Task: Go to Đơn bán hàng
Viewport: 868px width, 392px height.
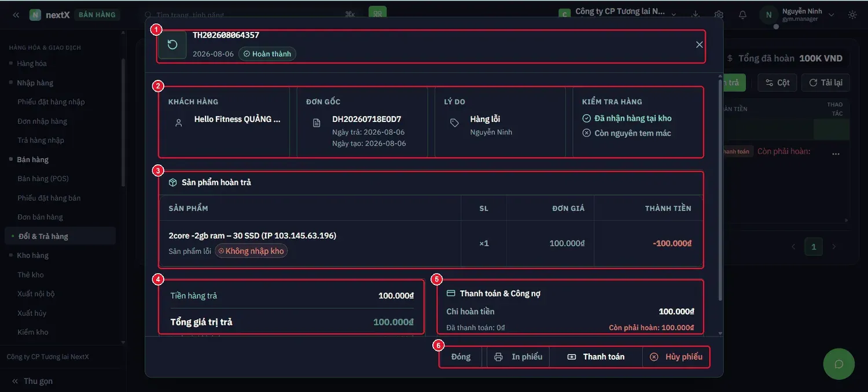Action: 40,217
